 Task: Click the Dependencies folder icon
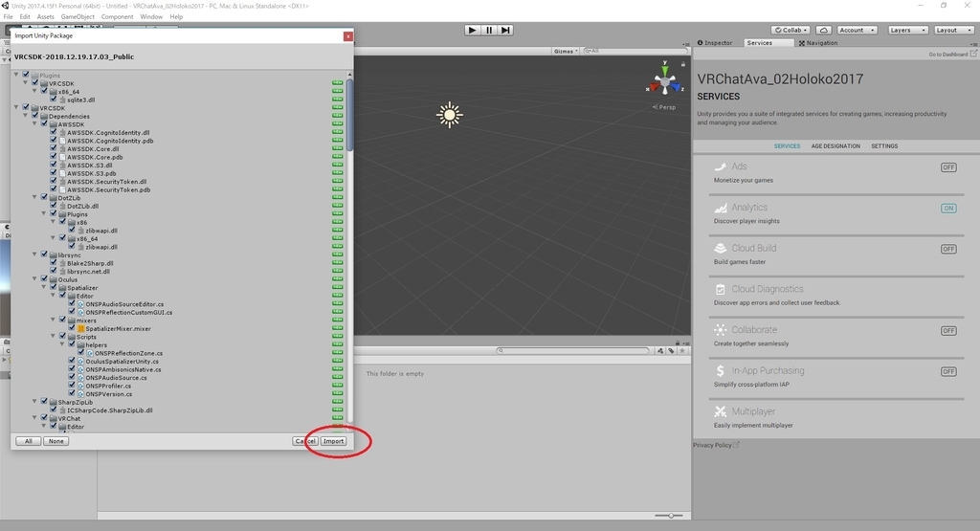[x=44, y=116]
